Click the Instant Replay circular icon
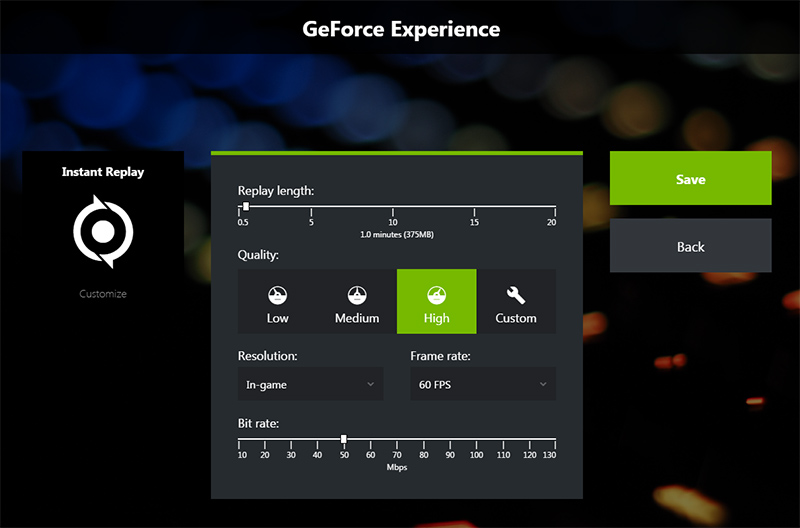 click(103, 232)
